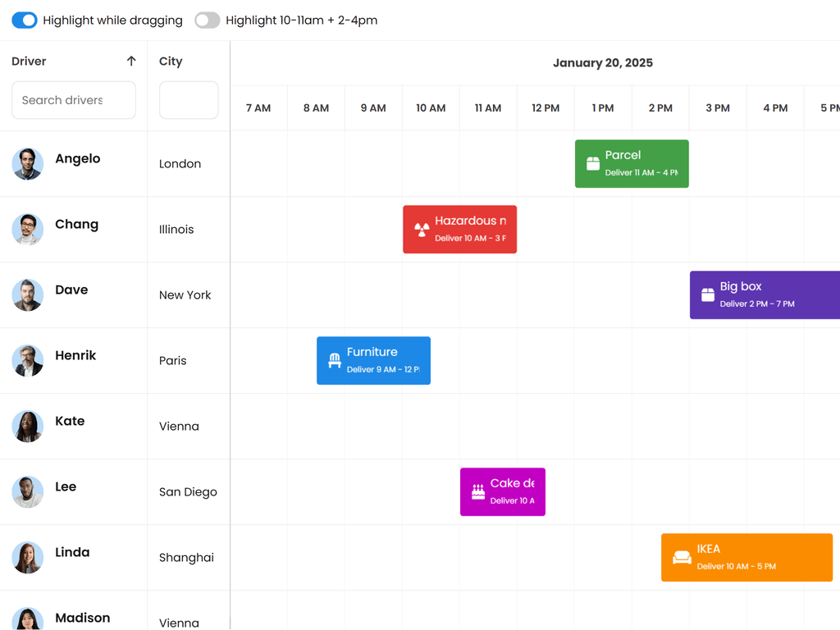This screenshot has width=840, height=630.
Task: Click the hazardous radiation icon
Action: (x=422, y=230)
